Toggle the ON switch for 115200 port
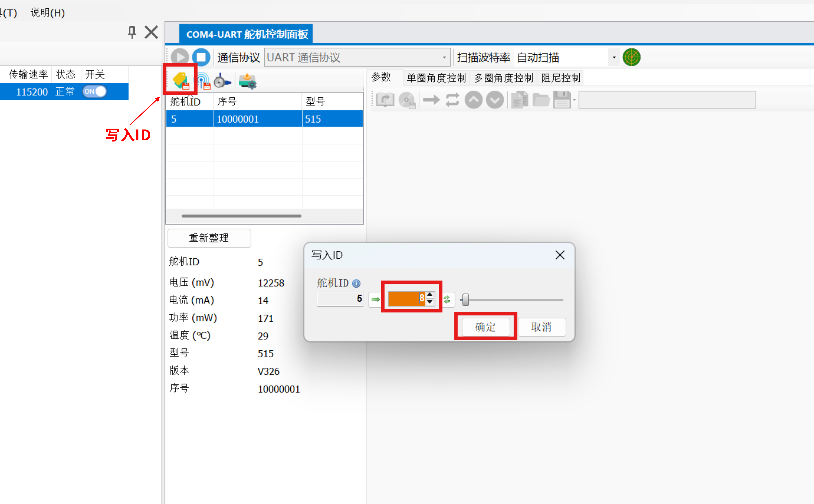The height and width of the screenshot is (504, 814). point(95,91)
